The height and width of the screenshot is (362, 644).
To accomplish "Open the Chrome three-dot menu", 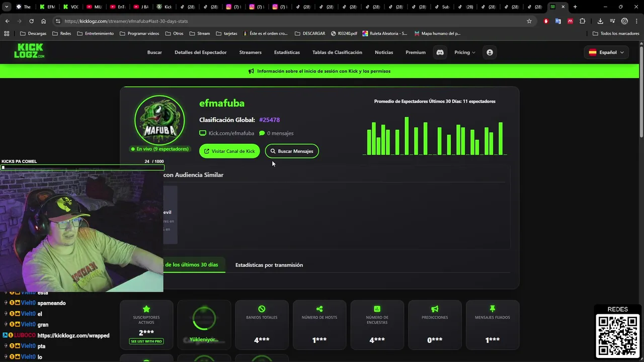I will point(636,21).
